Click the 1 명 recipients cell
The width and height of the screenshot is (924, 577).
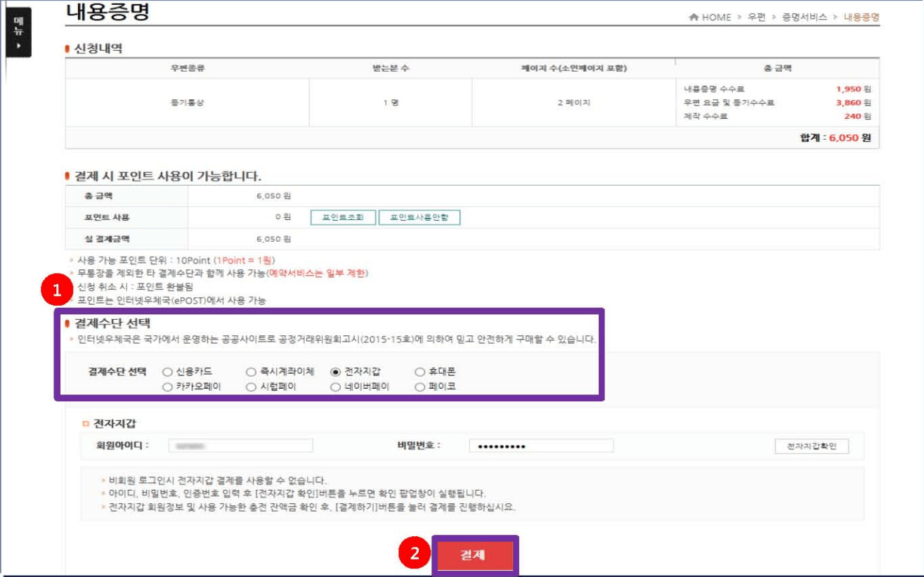(391, 103)
